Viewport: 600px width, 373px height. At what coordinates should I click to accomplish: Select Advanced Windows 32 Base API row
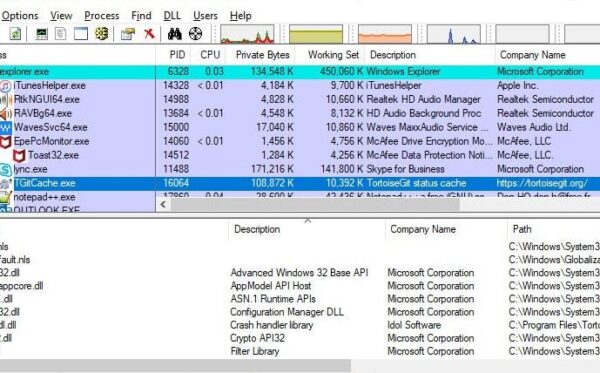pos(300,273)
